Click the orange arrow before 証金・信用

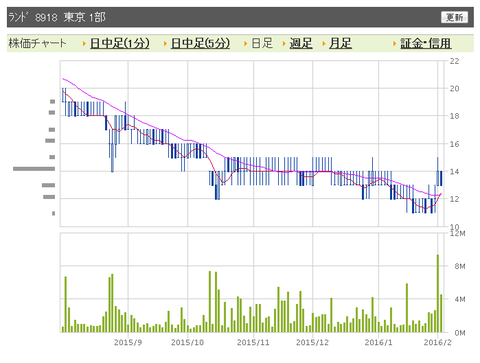(x=395, y=44)
